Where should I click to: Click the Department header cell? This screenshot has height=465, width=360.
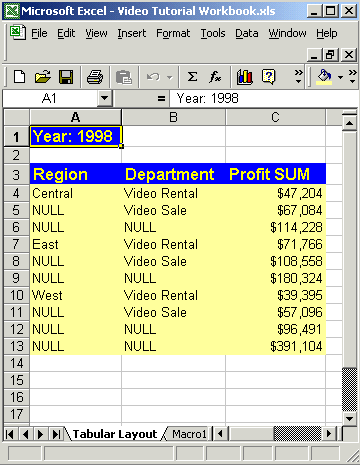[173, 174]
